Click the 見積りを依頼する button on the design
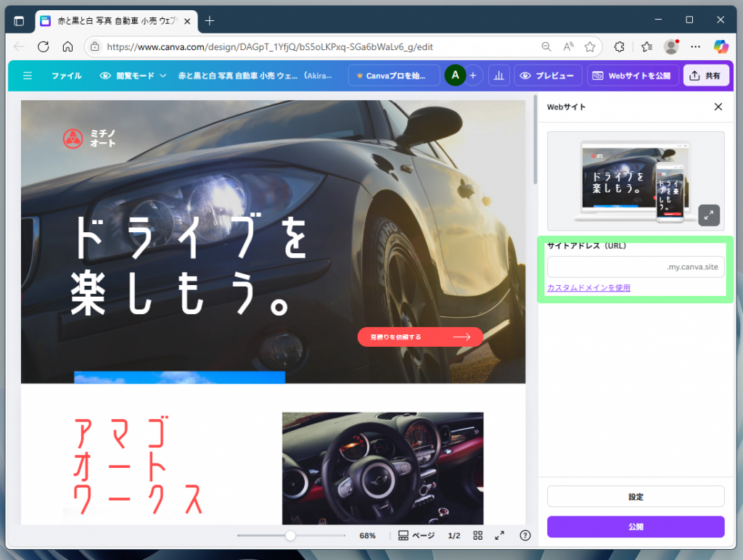 pyautogui.click(x=419, y=337)
